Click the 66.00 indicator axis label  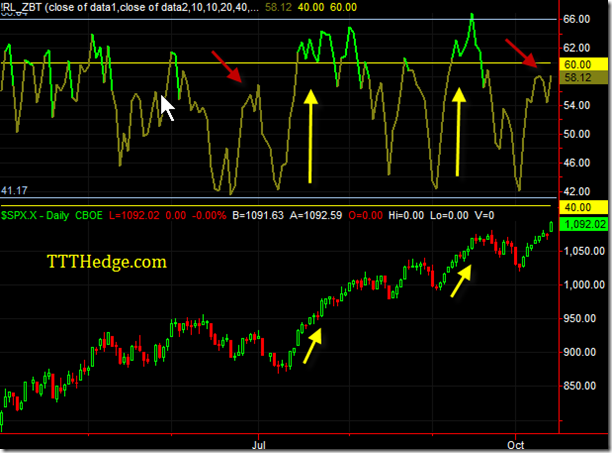pos(576,19)
